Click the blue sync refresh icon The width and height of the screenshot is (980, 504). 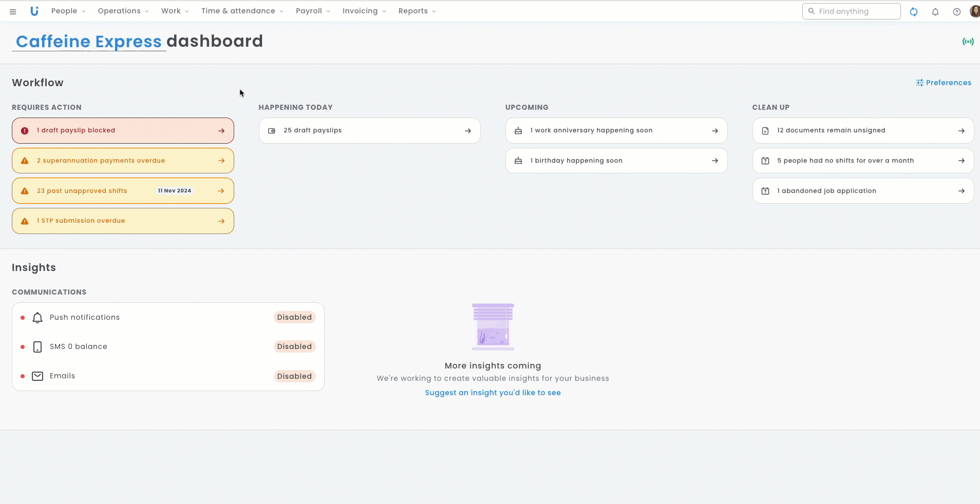[x=914, y=11]
